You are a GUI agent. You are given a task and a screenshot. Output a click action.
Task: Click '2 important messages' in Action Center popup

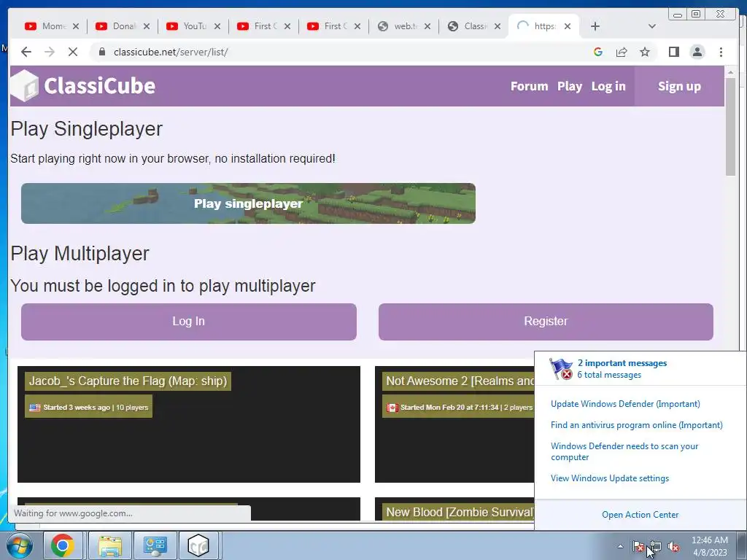622,363
